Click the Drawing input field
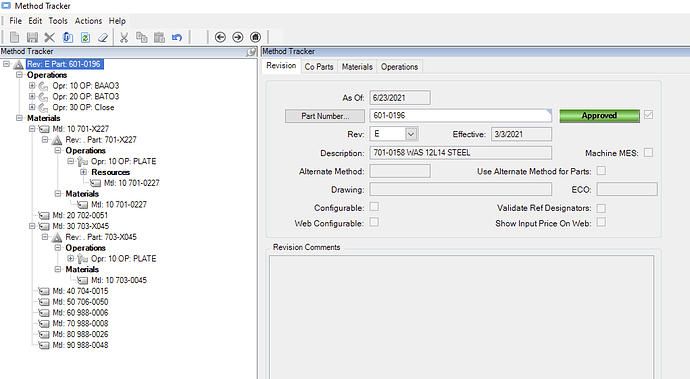Viewport: 690px width, 379px height. 460,189
